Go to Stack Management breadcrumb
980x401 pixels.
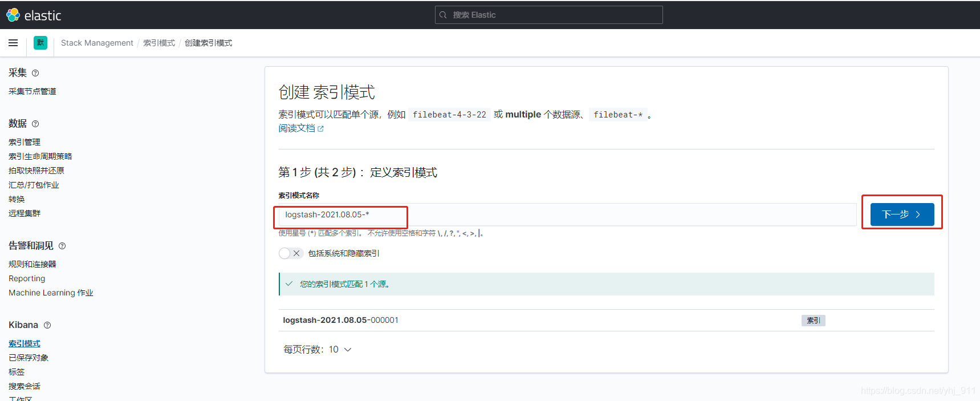97,43
